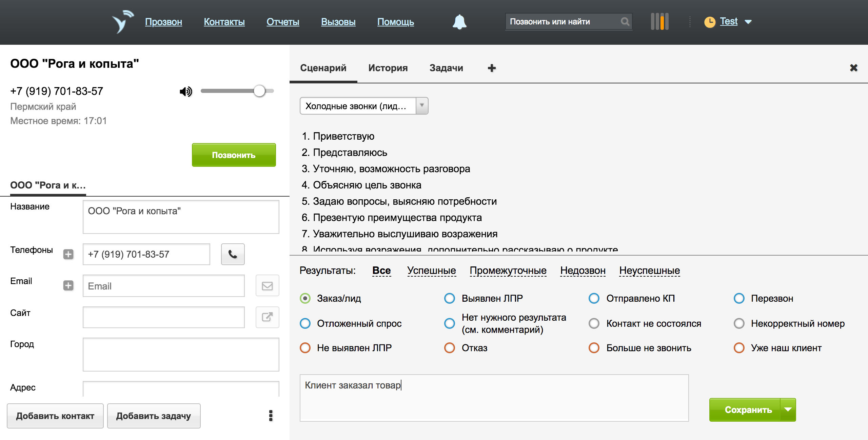Viewport: 868px width, 440px height.
Task: Click Добавить контакт button
Action: tap(55, 416)
